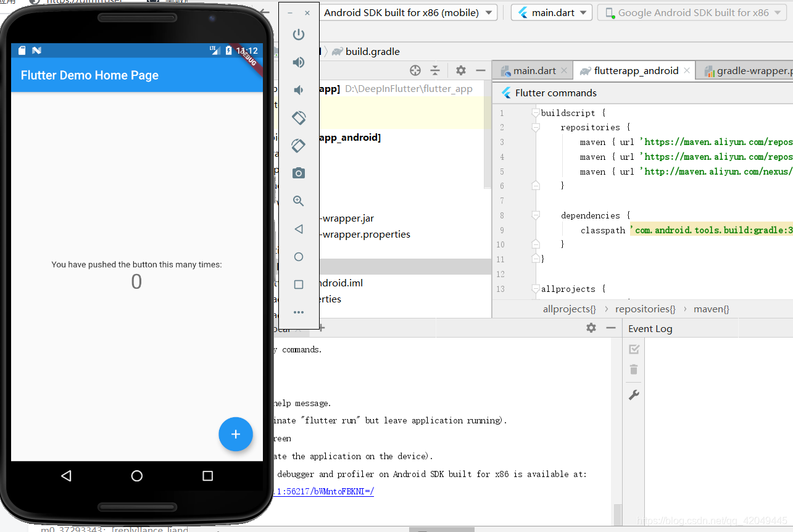Screen dimensions: 793x532
Task: Tap the phone's Recents navigation button
Action: coord(207,476)
